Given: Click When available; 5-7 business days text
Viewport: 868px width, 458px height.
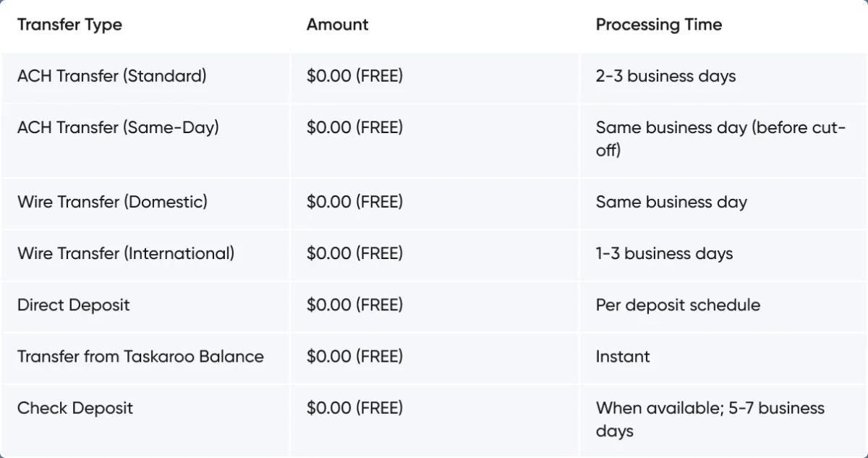Looking at the screenshot, I should (710, 419).
